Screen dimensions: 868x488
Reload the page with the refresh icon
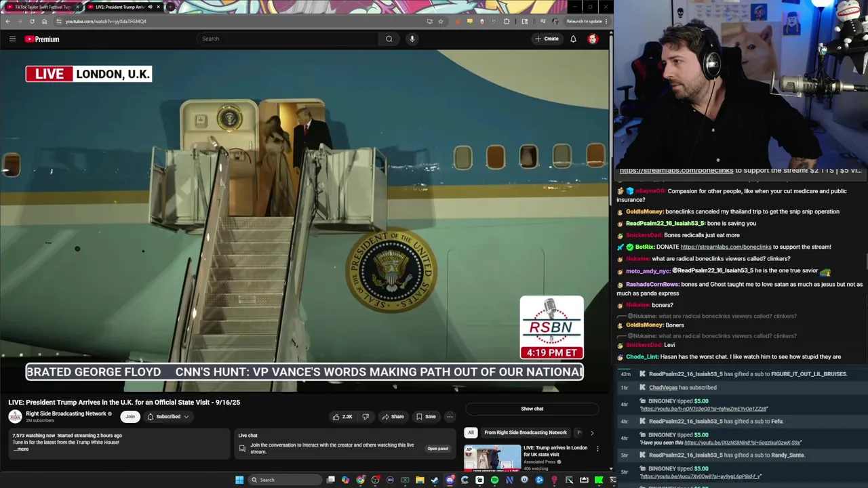[32, 21]
